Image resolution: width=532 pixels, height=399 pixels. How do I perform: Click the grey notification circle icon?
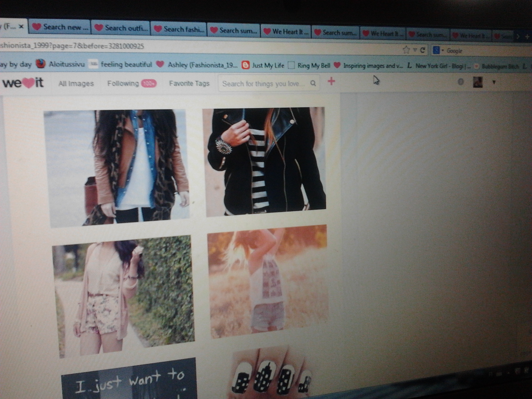click(x=461, y=82)
